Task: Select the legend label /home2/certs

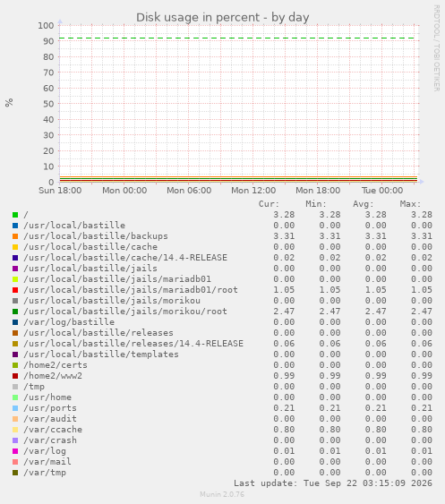Action: pyautogui.click(x=56, y=365)
